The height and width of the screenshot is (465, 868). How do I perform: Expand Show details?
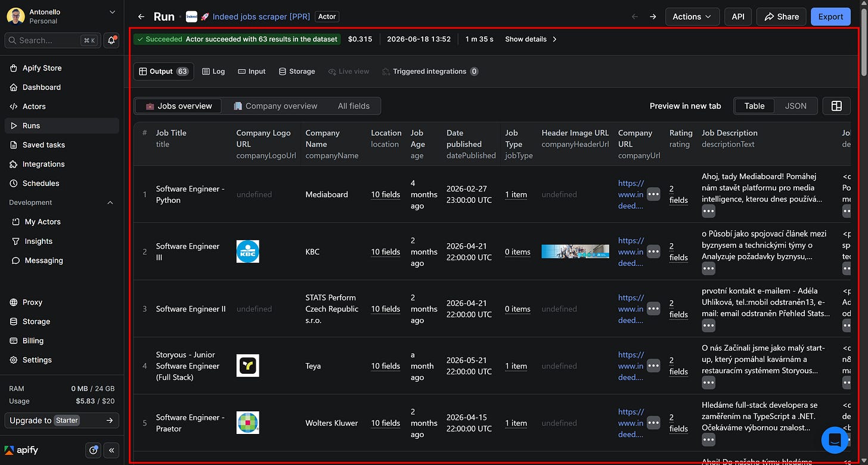[x=531, y=39]
